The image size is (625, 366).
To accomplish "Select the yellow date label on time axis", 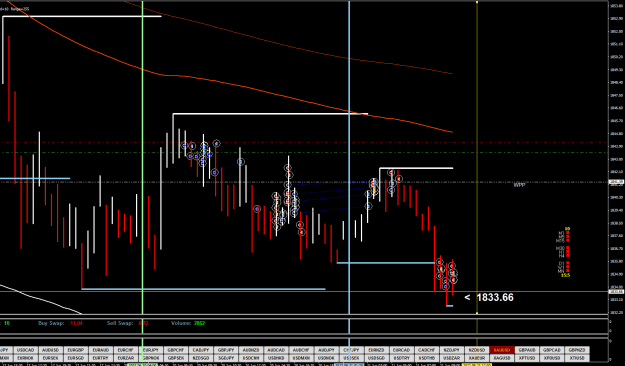I will click(x=477, y=364).
